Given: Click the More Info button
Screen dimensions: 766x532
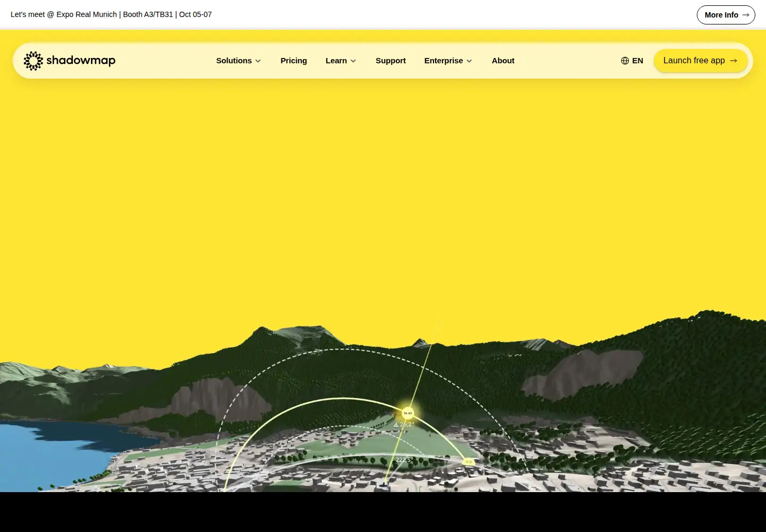Looking at the screenshot, I should coord(726,15).
